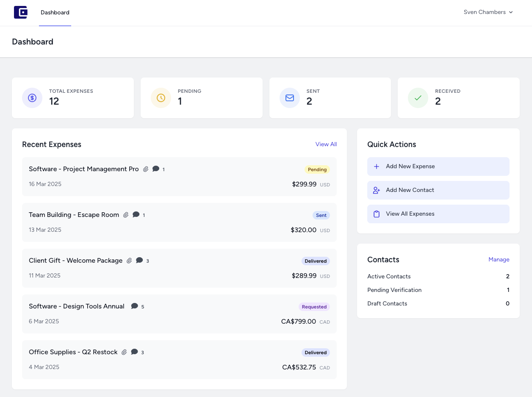The image size is (532, 397).
Task: Click the paperclip on Office Supplies - Q2 Restock
Action: [124, 352]
